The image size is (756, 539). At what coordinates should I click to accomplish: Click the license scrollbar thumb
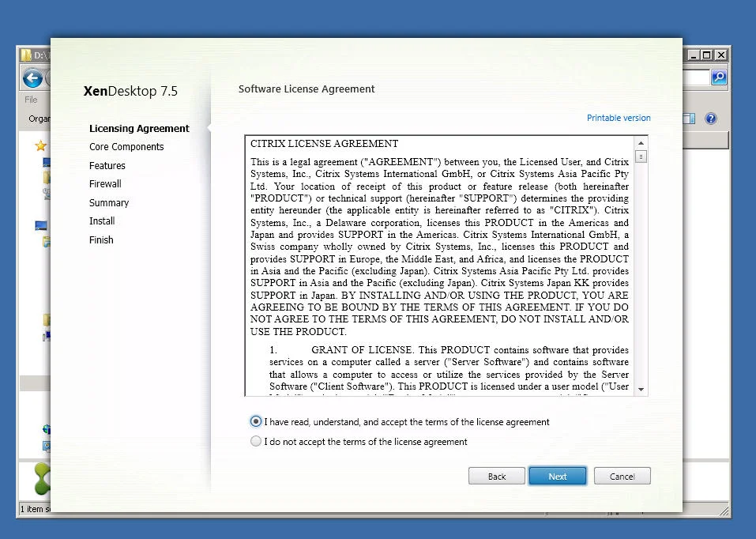click(641, 156)
